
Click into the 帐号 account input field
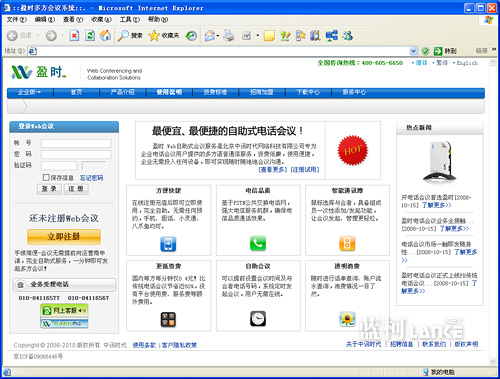point(76,143)
